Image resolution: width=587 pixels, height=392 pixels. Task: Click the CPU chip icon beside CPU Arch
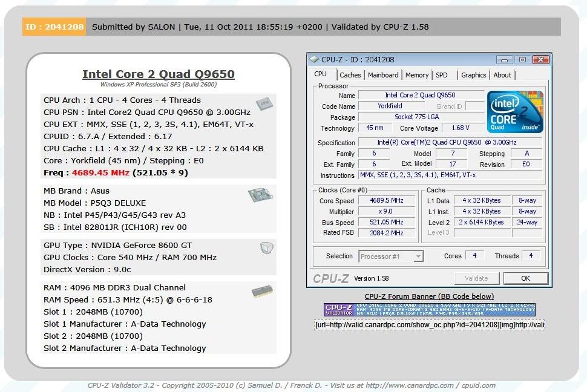pyautogui.click(x=264, y=103)
